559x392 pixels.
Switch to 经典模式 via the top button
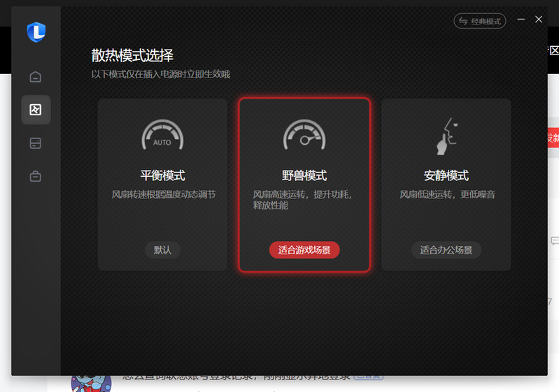coord(479,21)
